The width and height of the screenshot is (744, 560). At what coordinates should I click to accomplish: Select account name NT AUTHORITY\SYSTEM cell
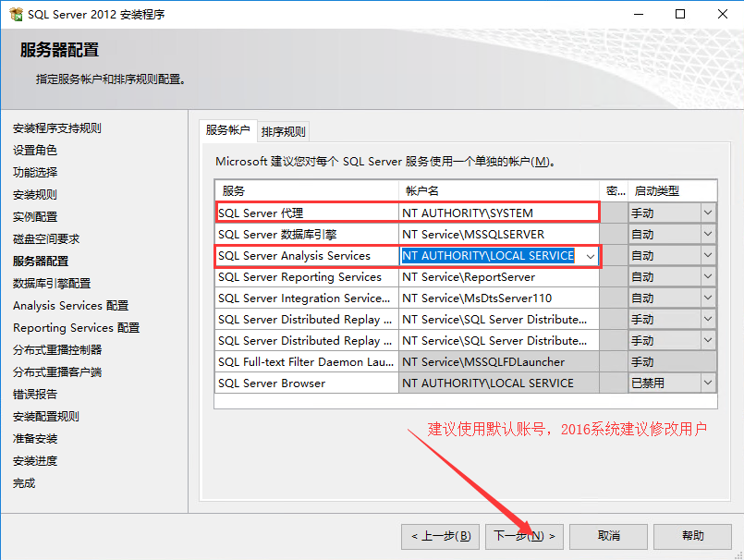click(x=499, y=213)
